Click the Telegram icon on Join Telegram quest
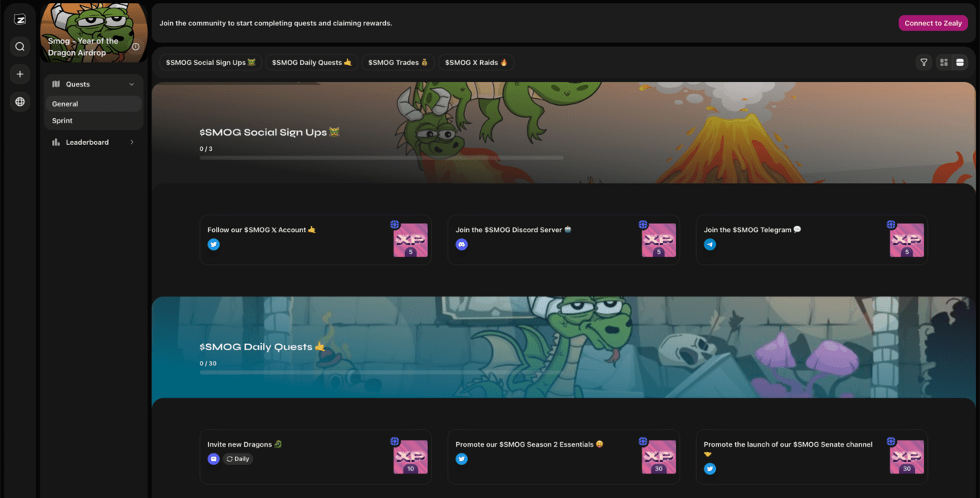The width and height of the screenshot is (980, 498). (x=710, y=244)
